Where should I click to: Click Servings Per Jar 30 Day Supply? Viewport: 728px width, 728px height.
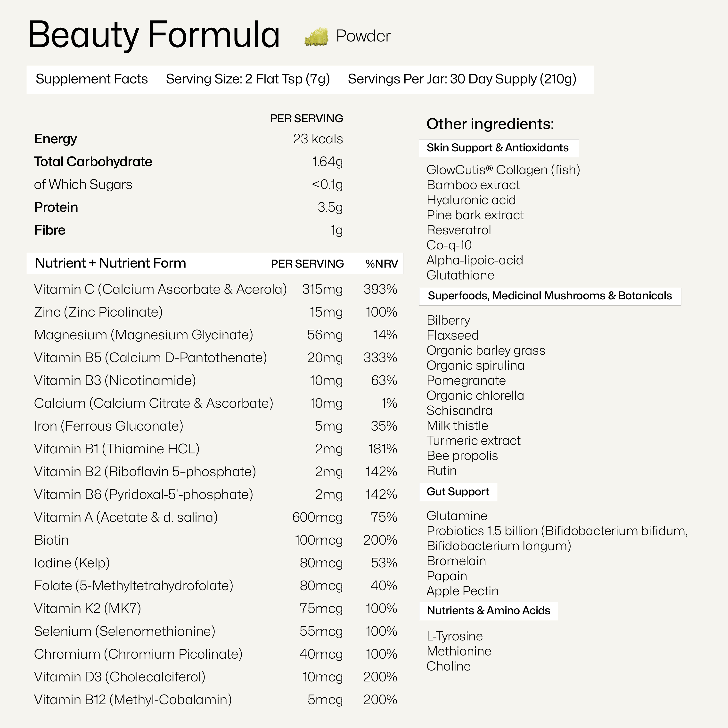coord(462,79)
